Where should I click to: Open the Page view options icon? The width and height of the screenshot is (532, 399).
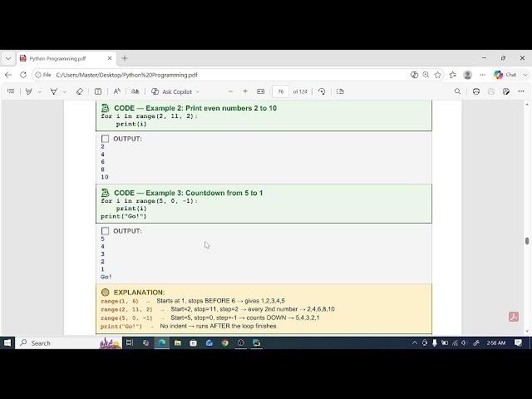(x=340, y=91)
